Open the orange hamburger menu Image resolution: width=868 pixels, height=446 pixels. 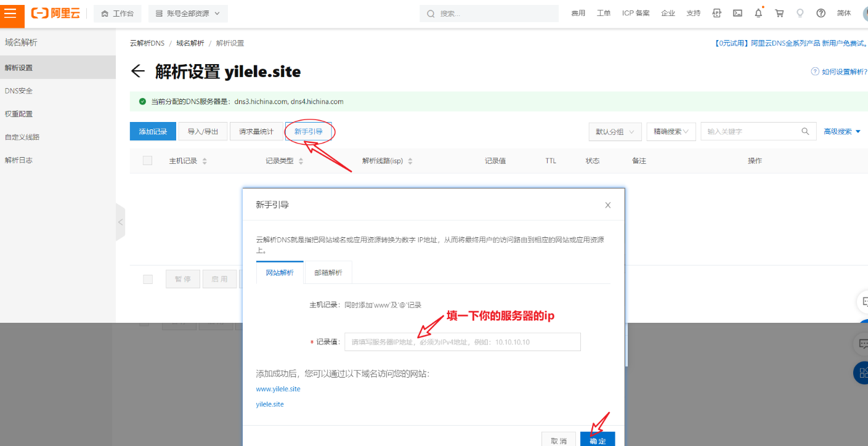12,14
